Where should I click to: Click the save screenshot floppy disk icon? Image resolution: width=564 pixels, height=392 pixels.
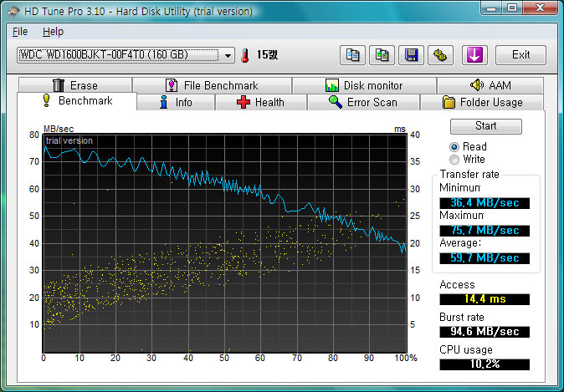[411, 55]
